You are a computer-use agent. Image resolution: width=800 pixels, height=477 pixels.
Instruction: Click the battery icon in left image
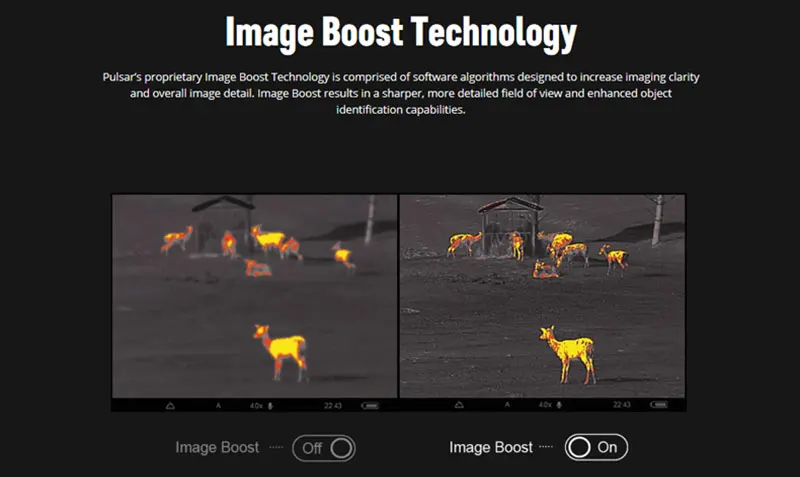pos(370,406)
